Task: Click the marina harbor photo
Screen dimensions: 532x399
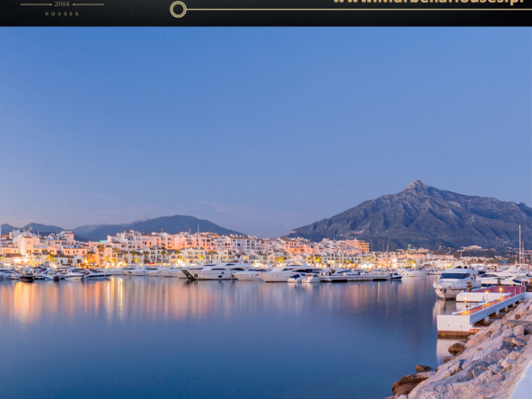Action: 266,213
